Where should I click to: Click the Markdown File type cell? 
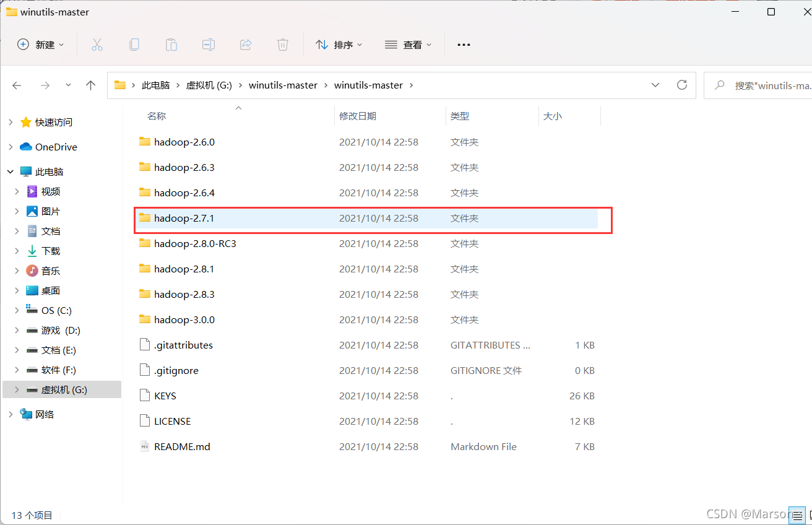coord(483,446)
